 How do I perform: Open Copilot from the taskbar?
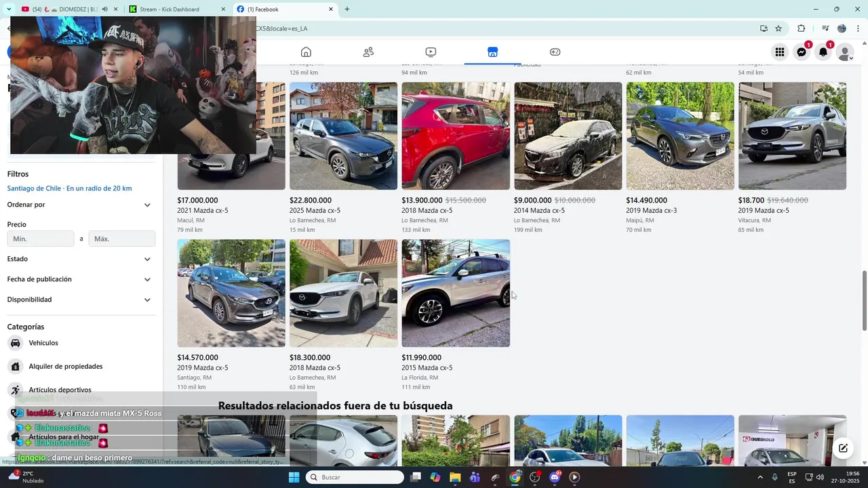(435, 477)
